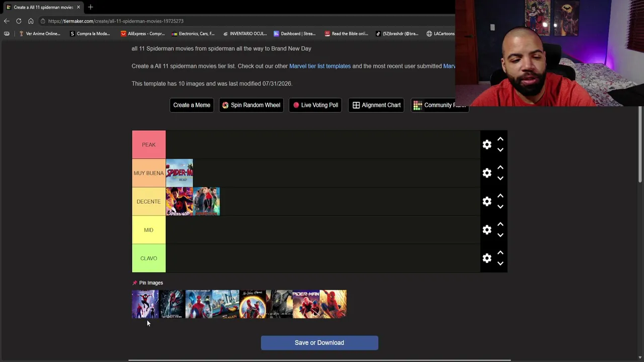Screen dimensions: 644x362
Task: Open the (52)brashdr TikTok bookmark
Action: (397, 34)
